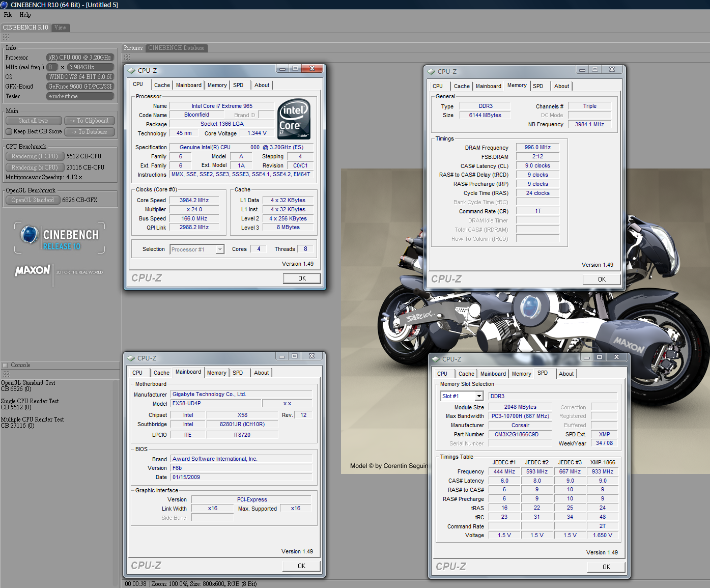The width and height of the screenshot is (710, 588).
Task: Click the Intel Core i7 logo
Action: (x=294, y=119)
